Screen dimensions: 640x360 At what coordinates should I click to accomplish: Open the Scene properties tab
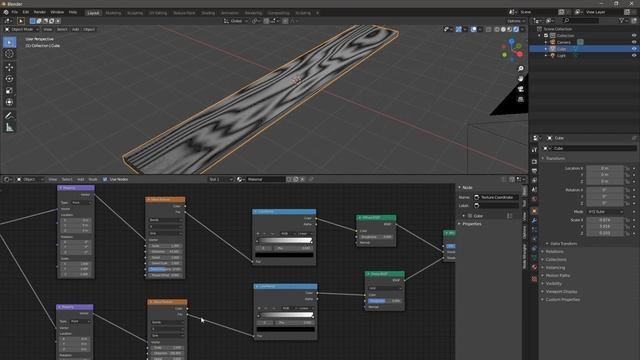coord(534,190)
